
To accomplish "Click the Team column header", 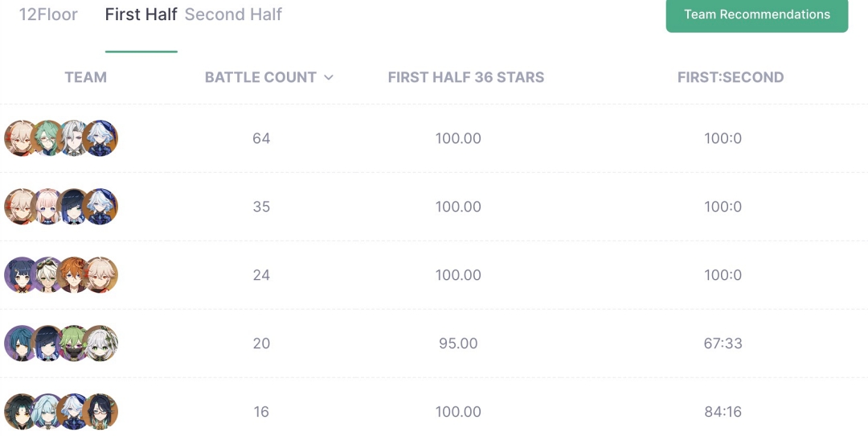I will (85, 77).
